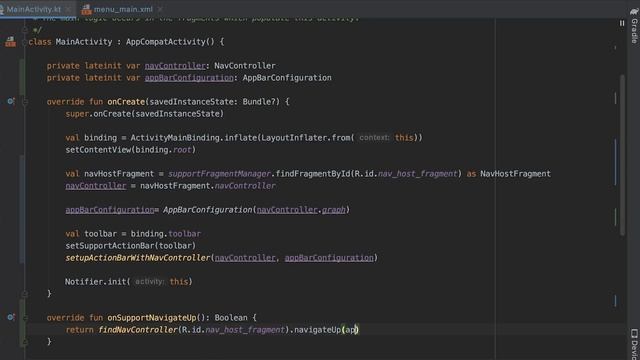Click the fold end marker after navigateUp return line

(25, 341)
